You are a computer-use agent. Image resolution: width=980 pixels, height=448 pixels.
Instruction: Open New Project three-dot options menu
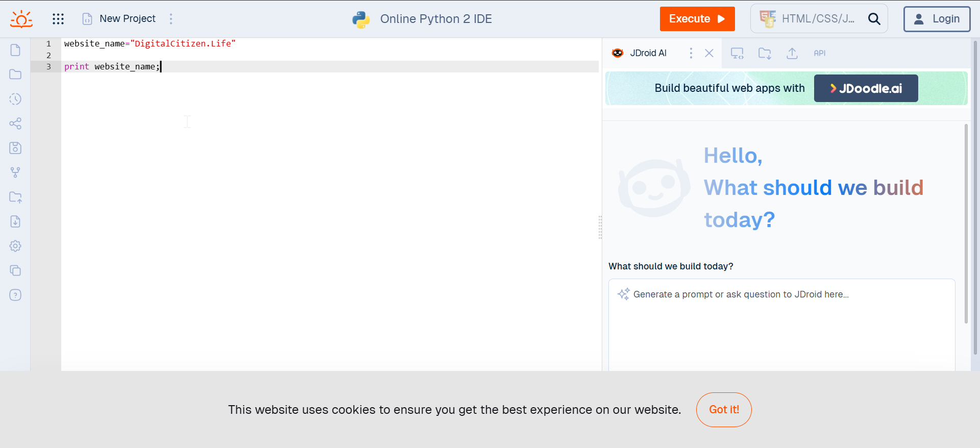coord(171,19)
